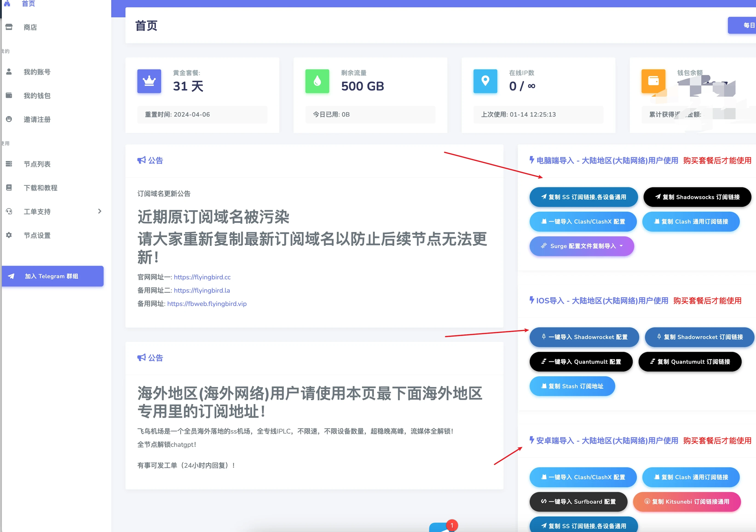Switch to the 商店 section

(30, 27)
